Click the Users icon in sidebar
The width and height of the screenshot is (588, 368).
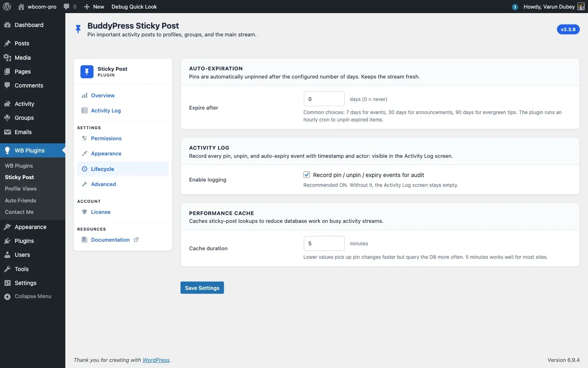coord(7,255)
